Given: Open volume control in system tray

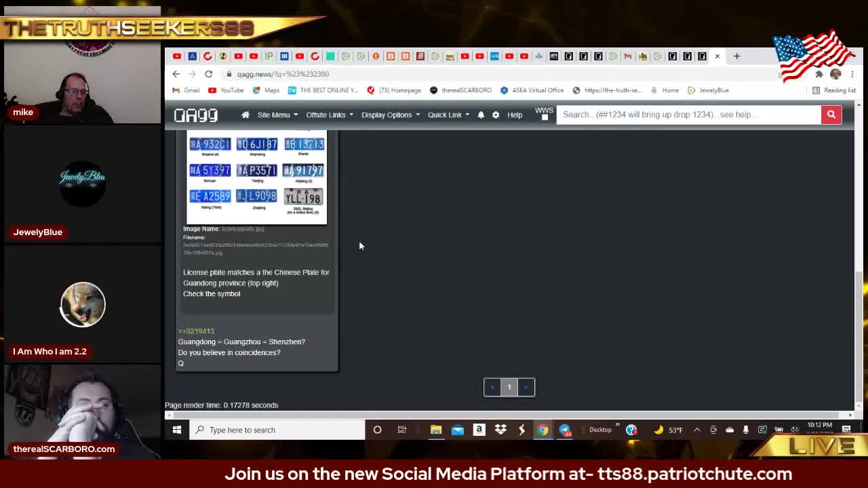Looking at the screenshot, I should point(795,430).
